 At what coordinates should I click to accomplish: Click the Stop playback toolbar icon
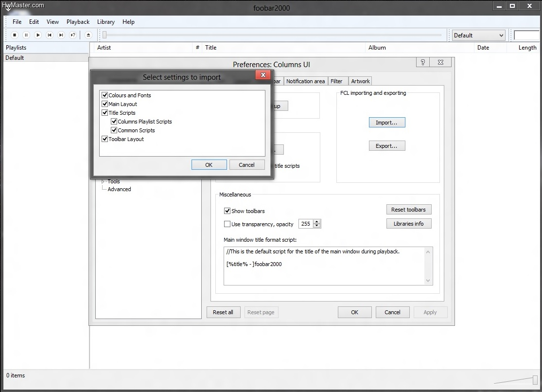(x=15, y=35)
